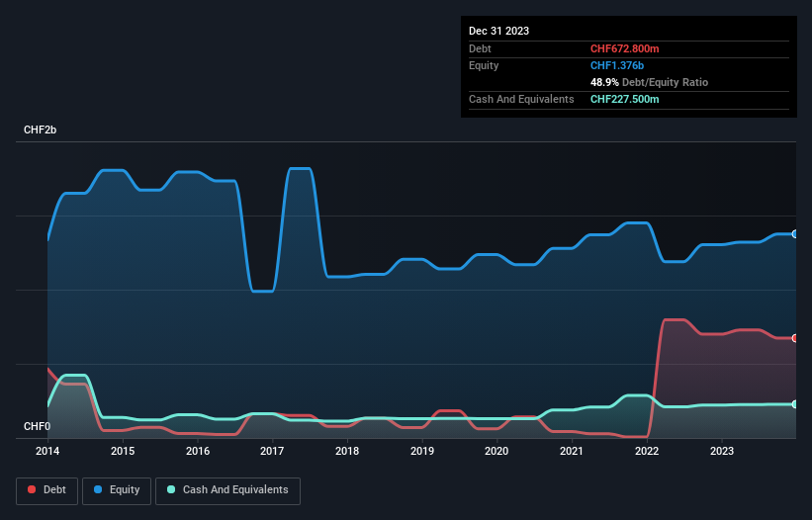Click the red Debt legend dot
The image size is (812, 520).
(x=32, y=489)
